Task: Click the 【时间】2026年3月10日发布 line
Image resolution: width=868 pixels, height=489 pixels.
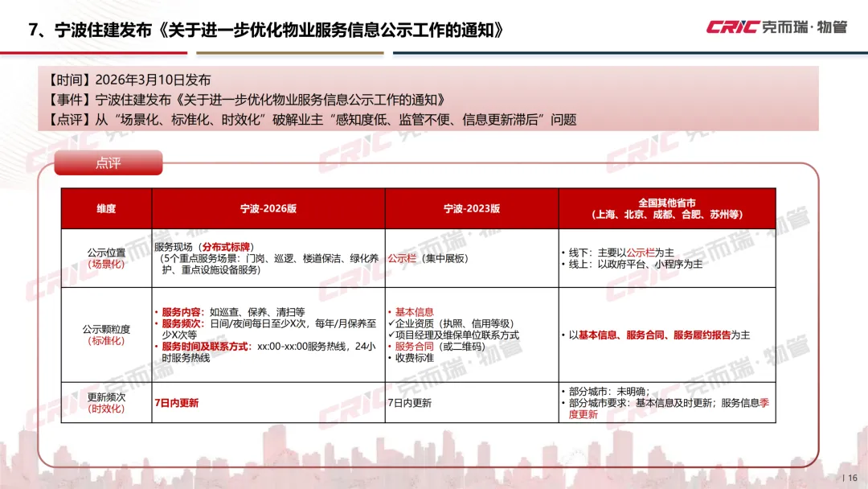Action: click(130, 80)
